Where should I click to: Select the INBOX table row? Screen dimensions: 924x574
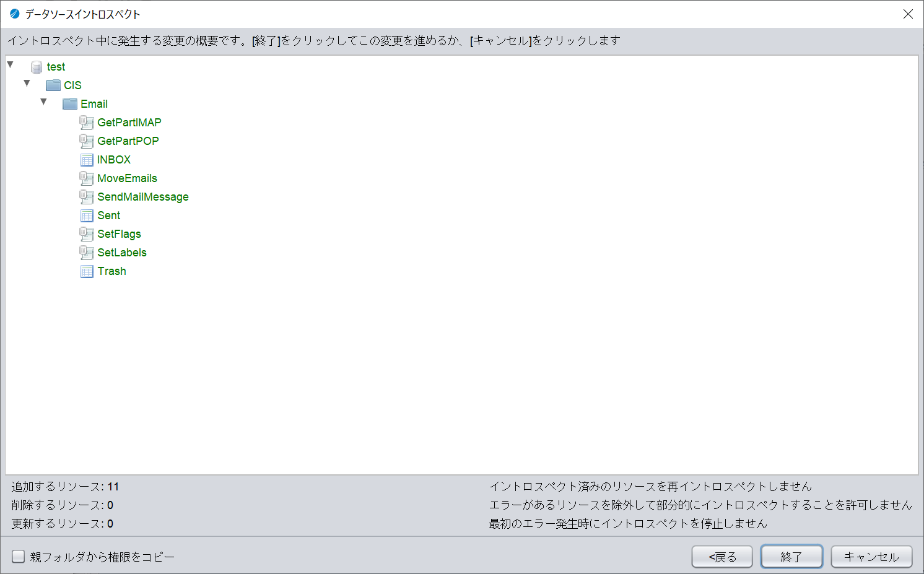[x=114, y=160]
